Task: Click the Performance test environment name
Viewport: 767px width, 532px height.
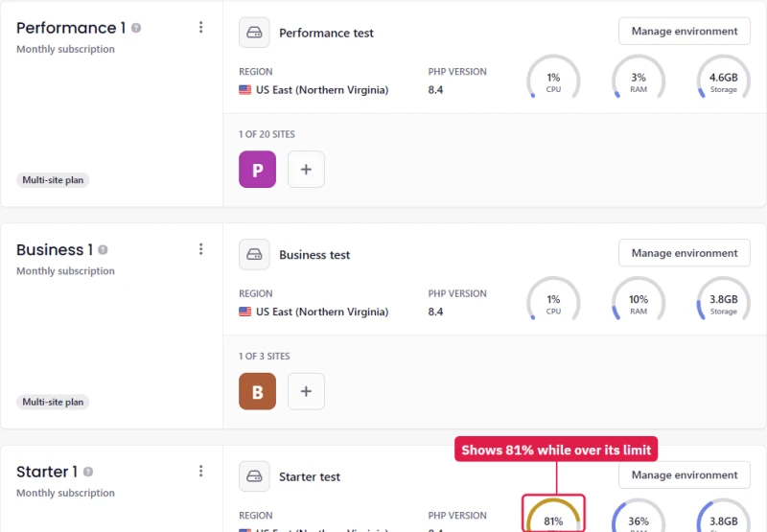Action: coord(326,33)
